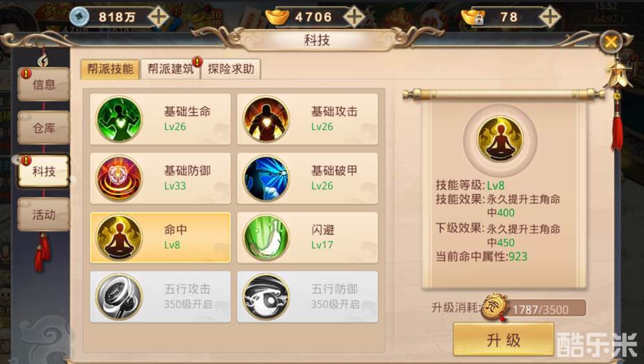Viewport: 644px width, 364px height.
Task: Close the 科技 panel with X
Action: [x=611, y=42]
